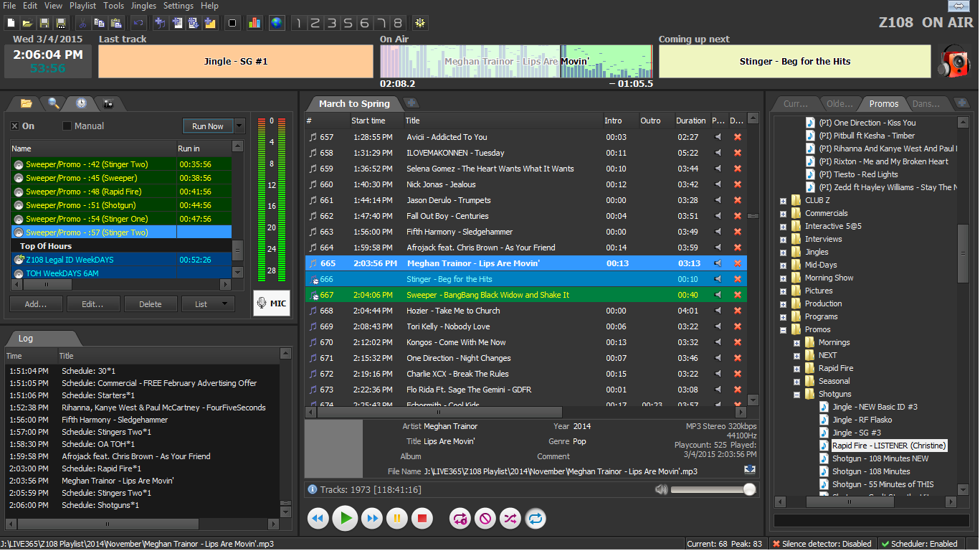Click the MIC microphone button
Image resolution: width=980 pixels, height=551 pixels.
(x=272, y=303)
